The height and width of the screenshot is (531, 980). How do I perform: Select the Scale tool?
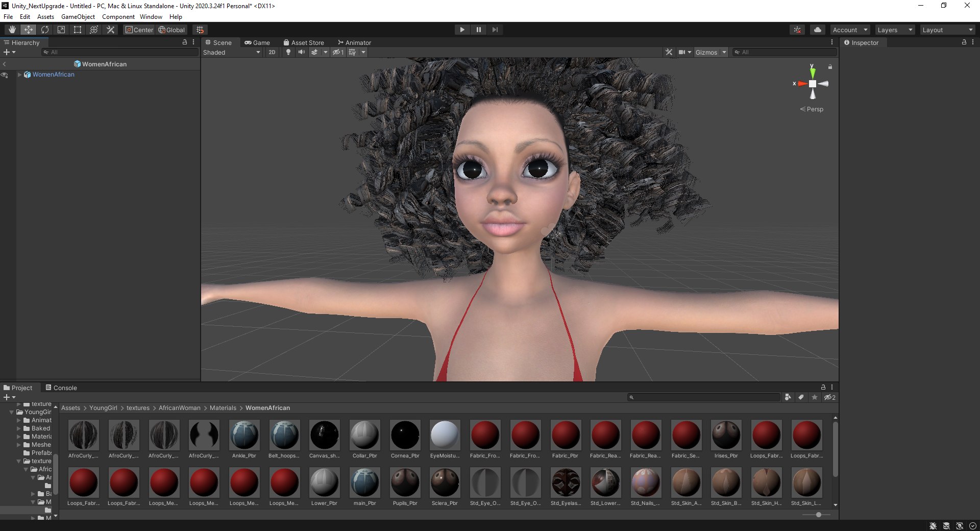click(x=61, y=30)
